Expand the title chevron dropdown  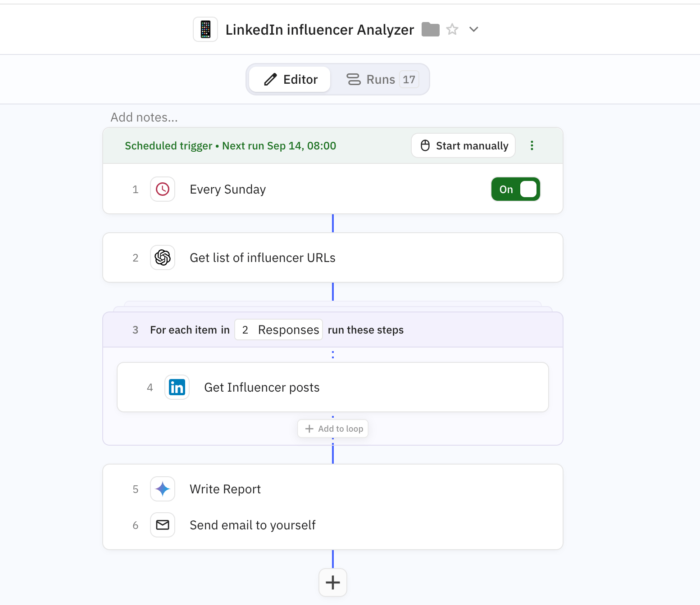(x=473, y=29)
